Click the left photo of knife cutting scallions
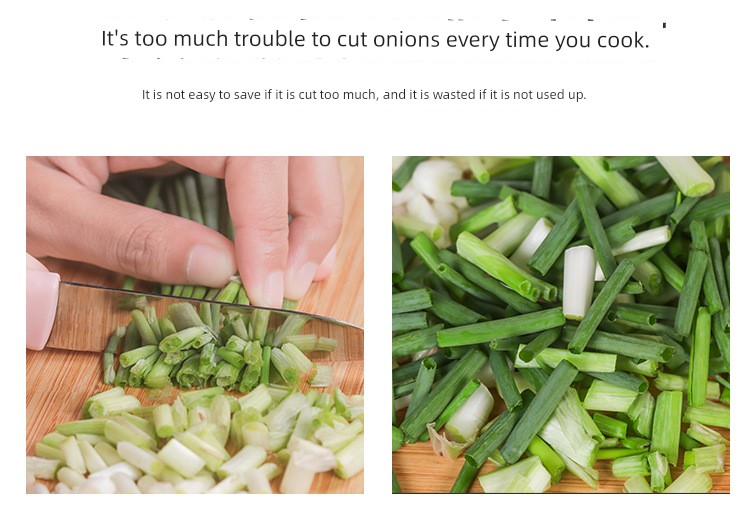The width and height of the screenshot is (750, 532). point(195,324)
